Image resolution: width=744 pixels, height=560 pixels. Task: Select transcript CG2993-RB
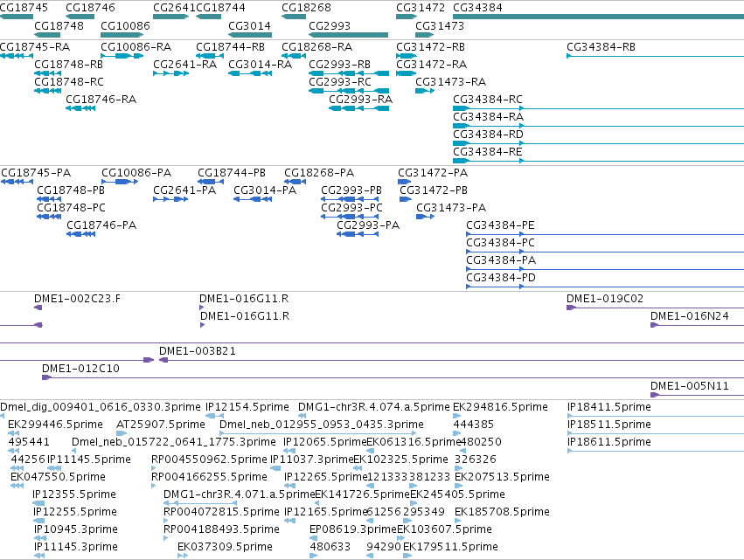pyautogui.click(x=340, y=64)
